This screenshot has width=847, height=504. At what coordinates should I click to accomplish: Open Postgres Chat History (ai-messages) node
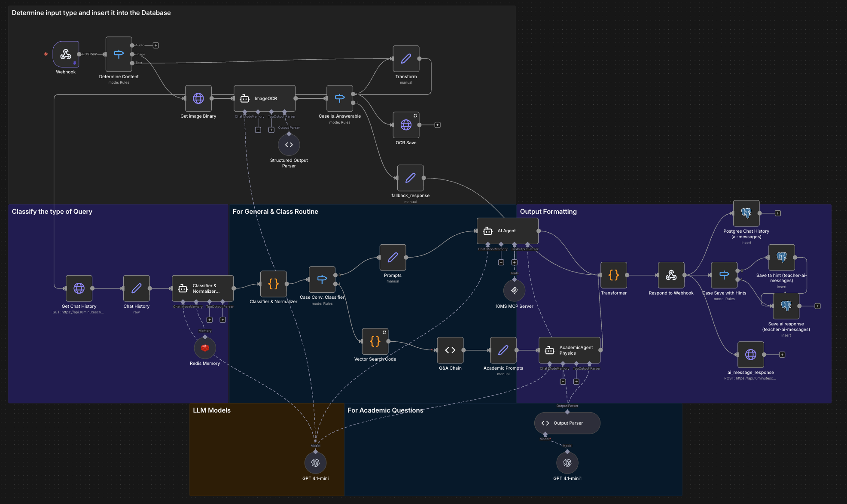click(746, 213)
